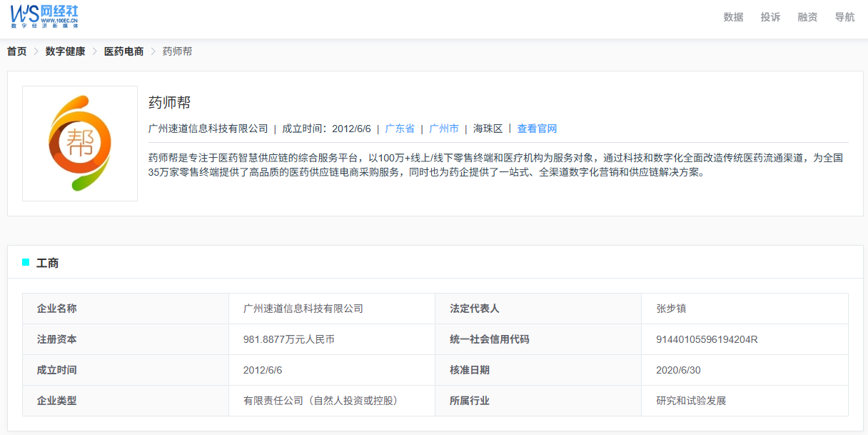The width and height of the screenshot is (868, 435).
Task: Open the 导航 menu item
Action: pyautogui.click(x=844, y=17)
